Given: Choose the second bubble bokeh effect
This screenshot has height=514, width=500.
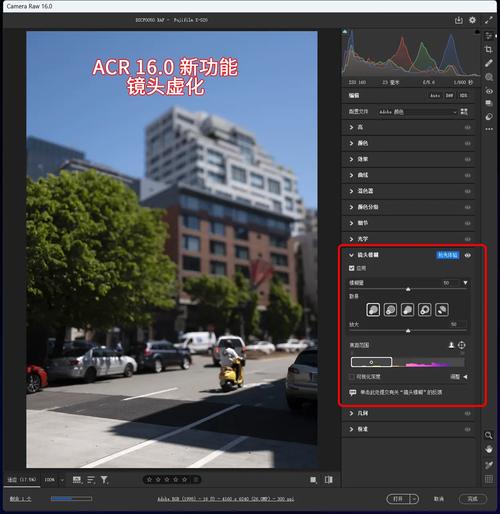Looking at the screenshot, I should pyautogui.click(x=390, y=310).
